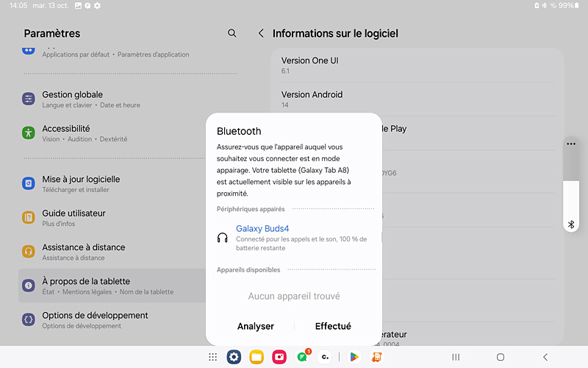Tap the Options de développement braces icon
Screen dimensions: 588x368
[x=29, y=320]
